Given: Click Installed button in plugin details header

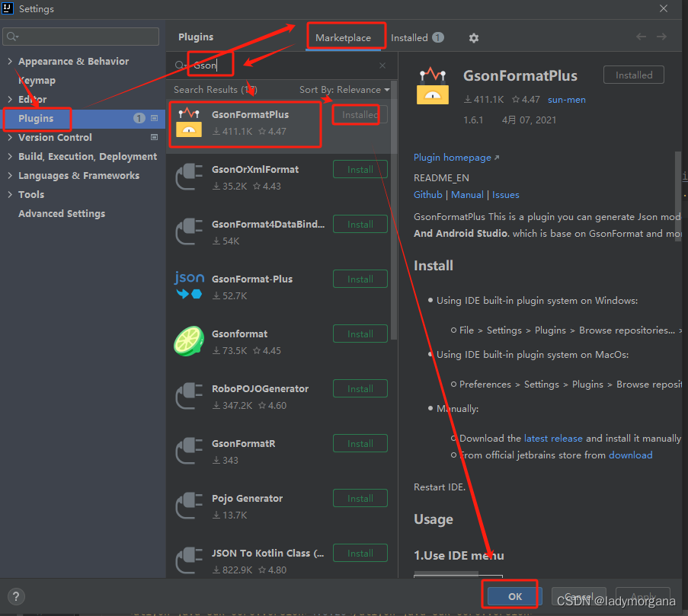Looking at the screenshot, I should [634, 75].
